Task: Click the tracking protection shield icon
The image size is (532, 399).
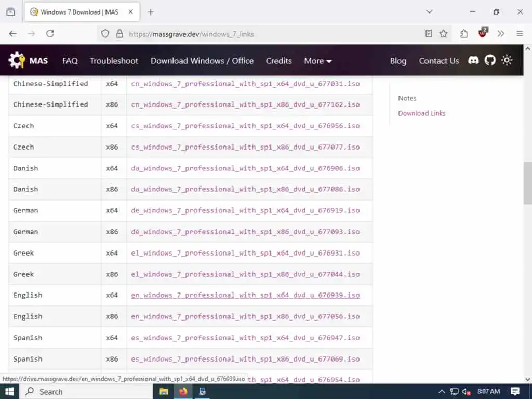Action: (105, 34)
